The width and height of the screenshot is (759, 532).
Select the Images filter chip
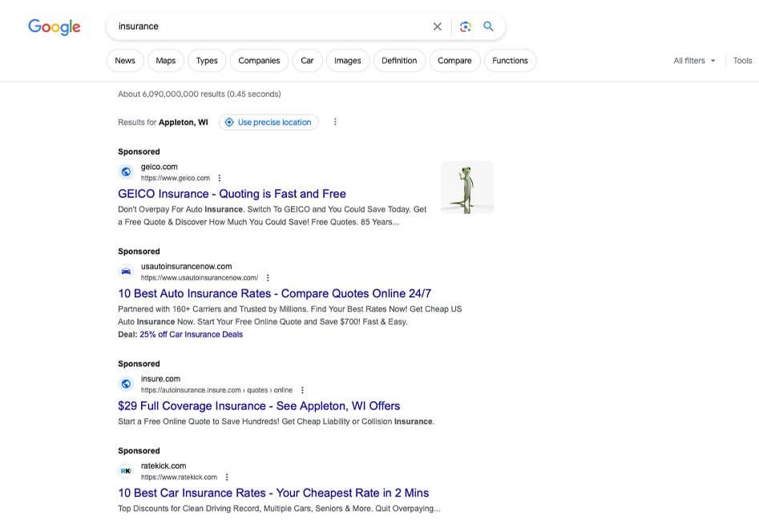click(x=347, y=61)
